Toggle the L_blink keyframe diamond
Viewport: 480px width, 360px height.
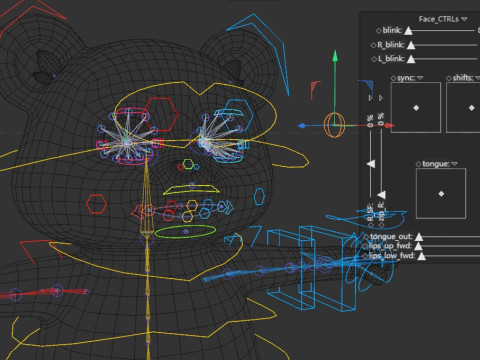pos(374,59)
